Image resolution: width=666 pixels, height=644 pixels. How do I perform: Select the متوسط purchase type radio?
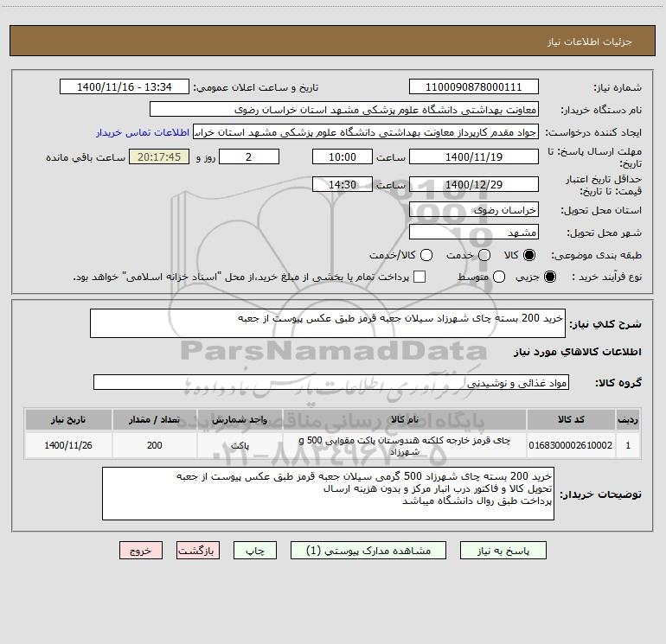[x=499, y=277]
